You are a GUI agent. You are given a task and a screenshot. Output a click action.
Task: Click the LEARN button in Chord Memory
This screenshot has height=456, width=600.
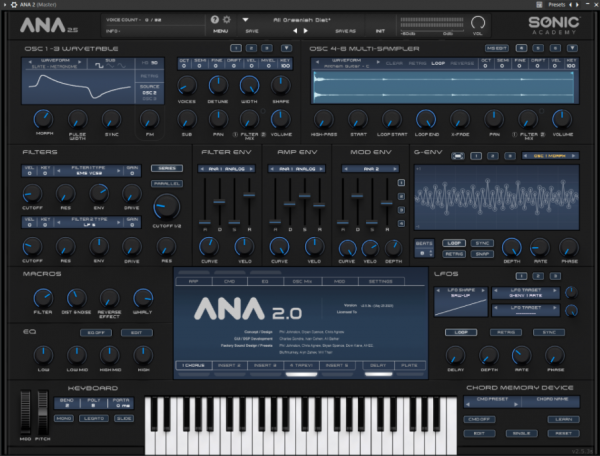coord(563,419)
